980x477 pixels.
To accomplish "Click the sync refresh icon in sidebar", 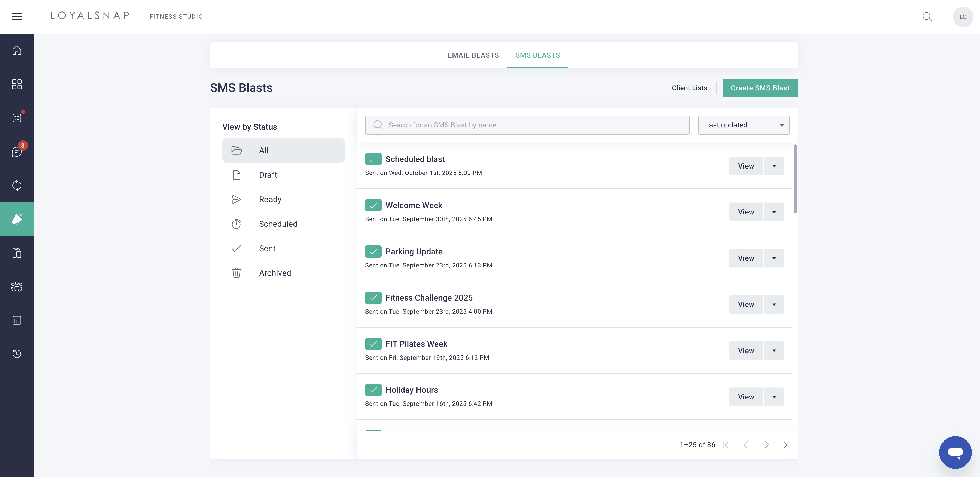I will click(x=17, y=185).
